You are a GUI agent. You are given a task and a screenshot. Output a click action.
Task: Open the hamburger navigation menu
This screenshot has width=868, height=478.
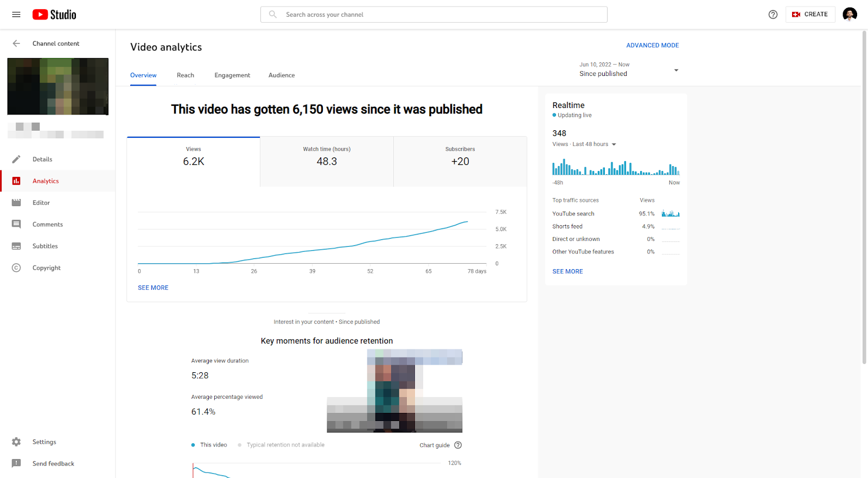pos(16,15)
